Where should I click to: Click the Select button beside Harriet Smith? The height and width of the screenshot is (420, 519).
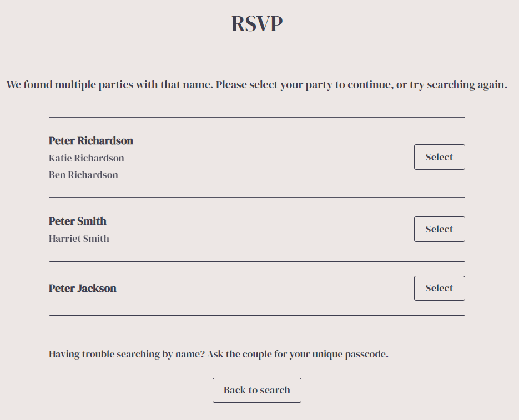pyautogui.click(x=439, y=229)
